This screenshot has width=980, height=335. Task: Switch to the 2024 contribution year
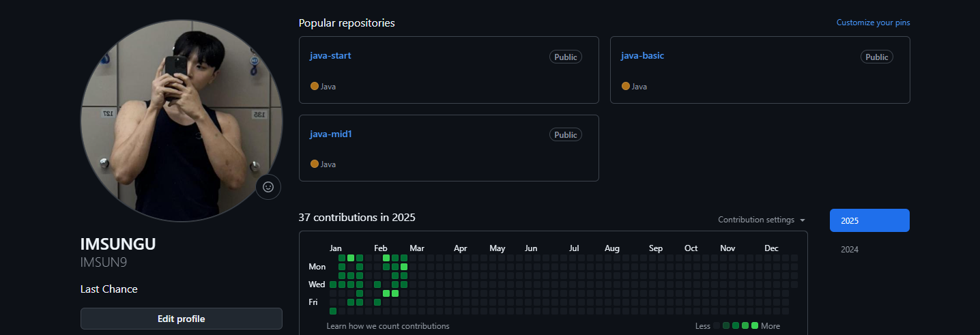(x=850, y=249)
